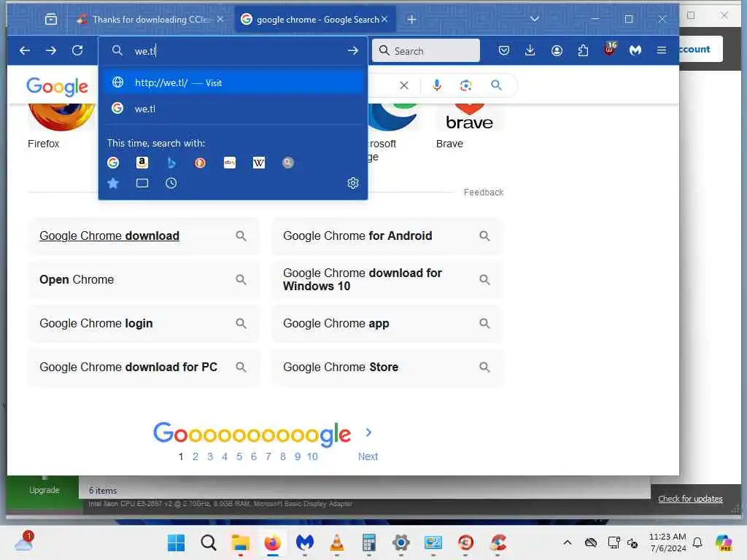Open Windows taskbar search
The height and width of the screenshot is (560, 747).
(x=208, y=542)
